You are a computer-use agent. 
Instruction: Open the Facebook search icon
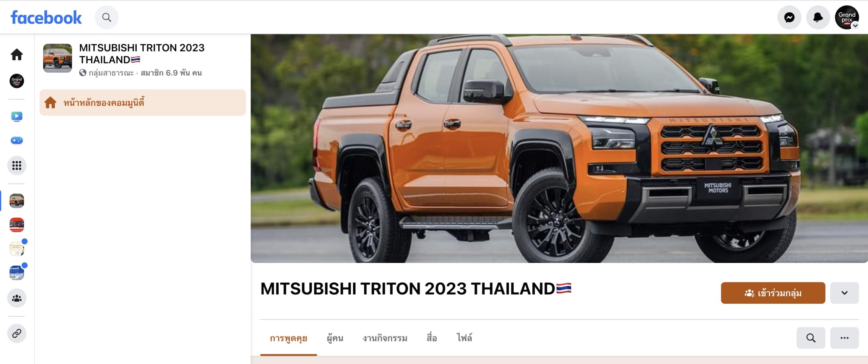pos(106,17)
